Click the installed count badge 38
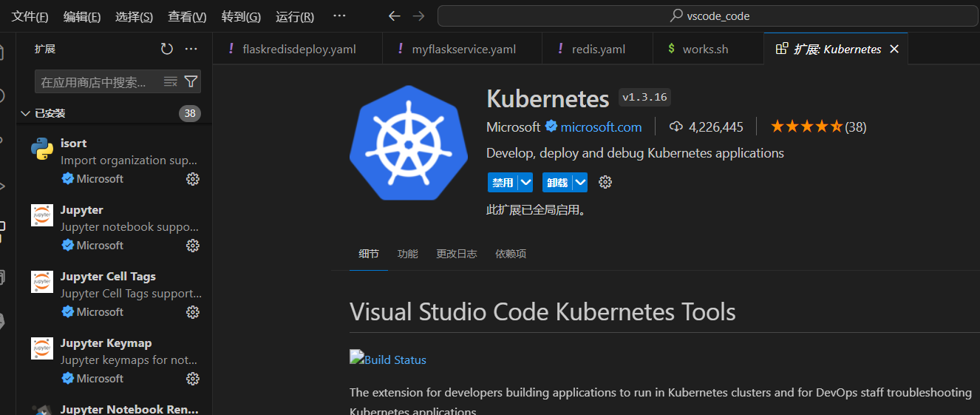This screenshot has height=415, width=980. pos(190,113)
